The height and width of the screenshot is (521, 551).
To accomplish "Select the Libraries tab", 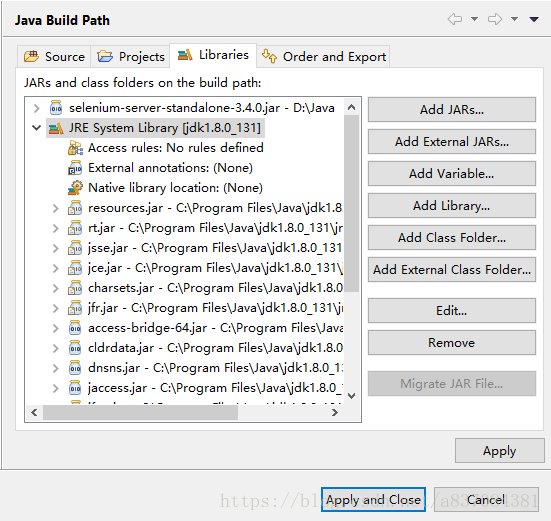I will 213,55.
